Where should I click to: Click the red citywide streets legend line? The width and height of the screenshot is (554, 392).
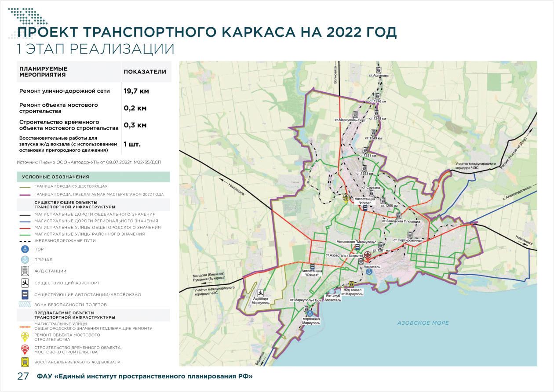(x=25, y=228)
